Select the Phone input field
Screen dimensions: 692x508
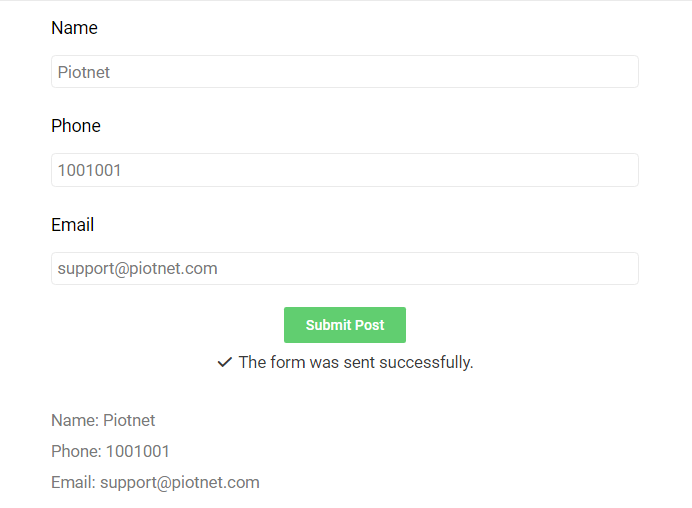pos(345,170)
